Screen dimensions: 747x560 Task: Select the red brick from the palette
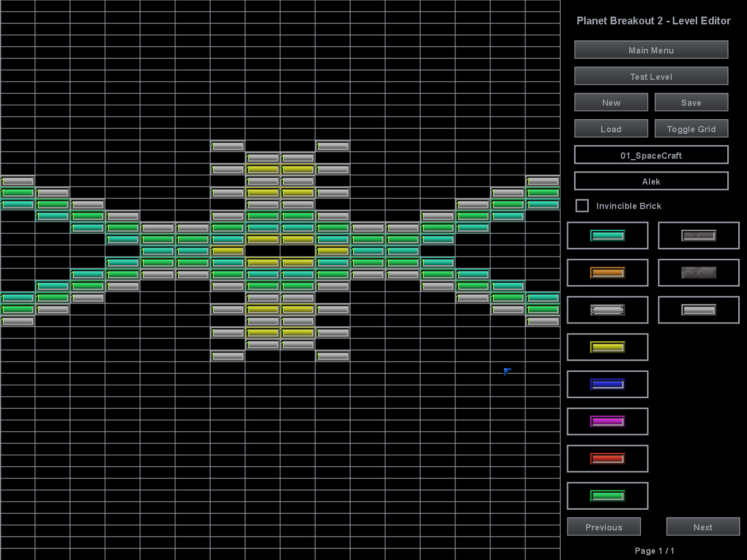[607, 459]
